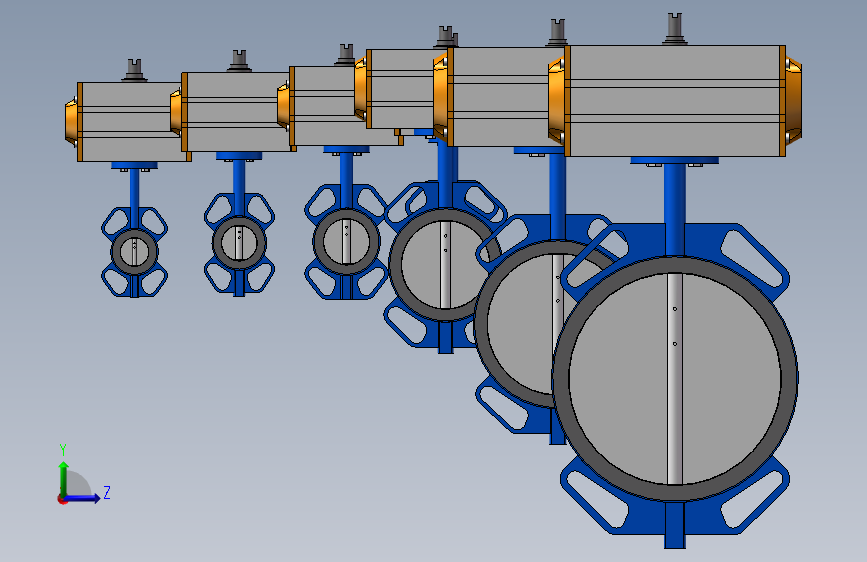
Task: Click the Y label of the coordinate triad
Action: click(63, 450)
